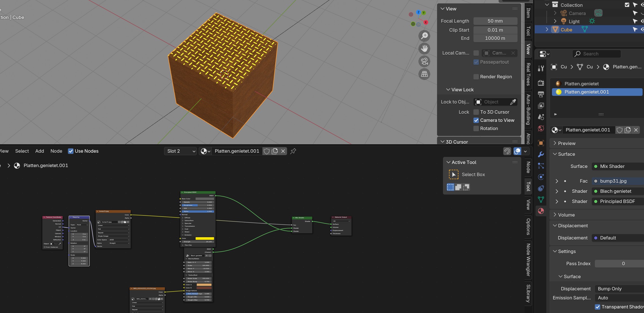Switch to the Node Wrangler sidebar tab
The image size is (644, 313).
(x=528, y=260)
